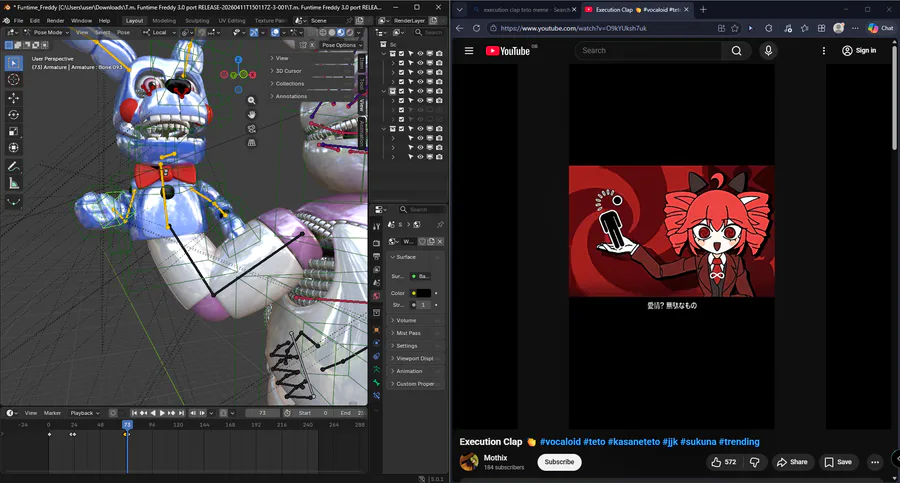Open the Tool properties tab icon
Viewport: 900px width, 483px height.
point(377,226)
